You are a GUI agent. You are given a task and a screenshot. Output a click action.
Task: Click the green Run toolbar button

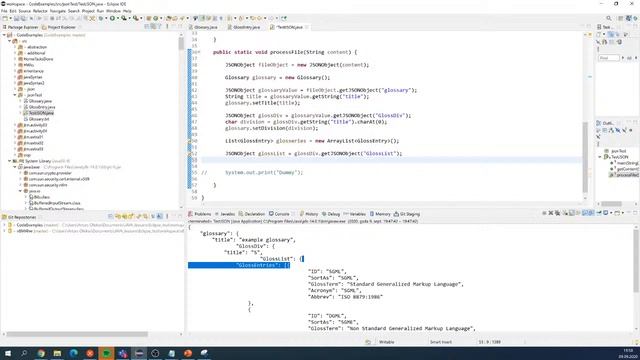[112, 18]
